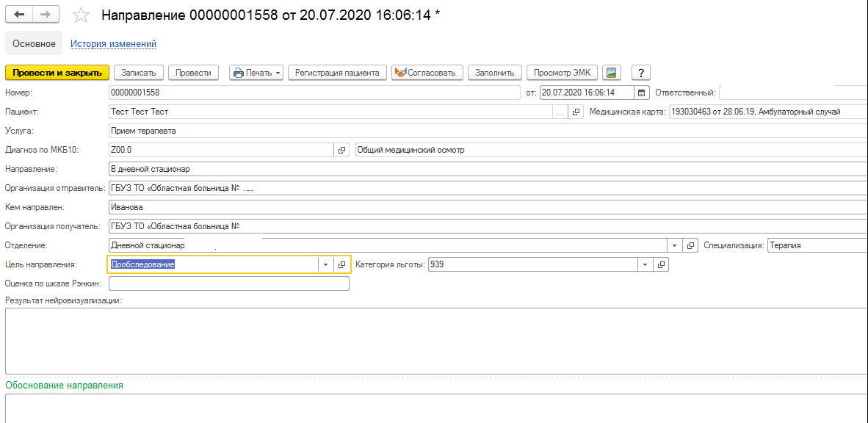Open calendar picker next to date field
868x423 pixels.
[641, 93]
